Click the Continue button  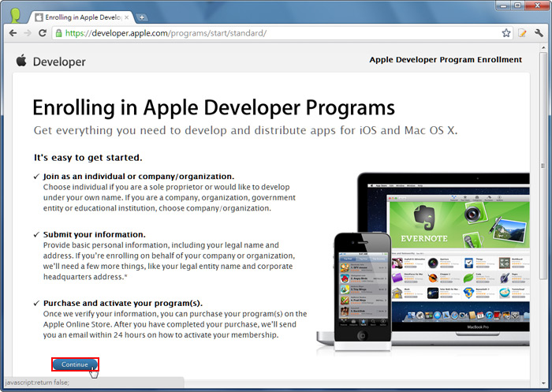tap(75, 364)
